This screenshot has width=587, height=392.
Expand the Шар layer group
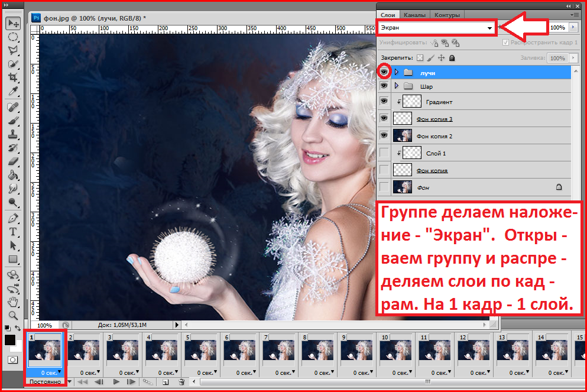click(397, 86)
